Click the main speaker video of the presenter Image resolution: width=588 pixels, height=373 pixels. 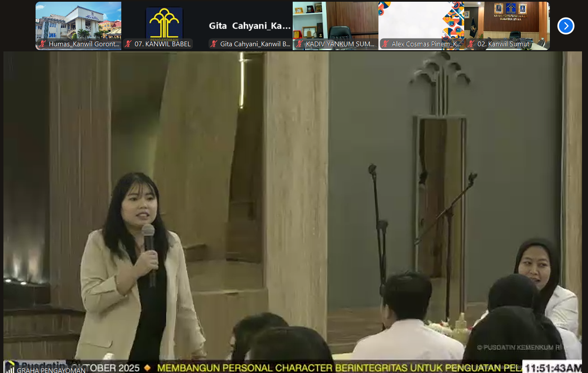(293, 206)
